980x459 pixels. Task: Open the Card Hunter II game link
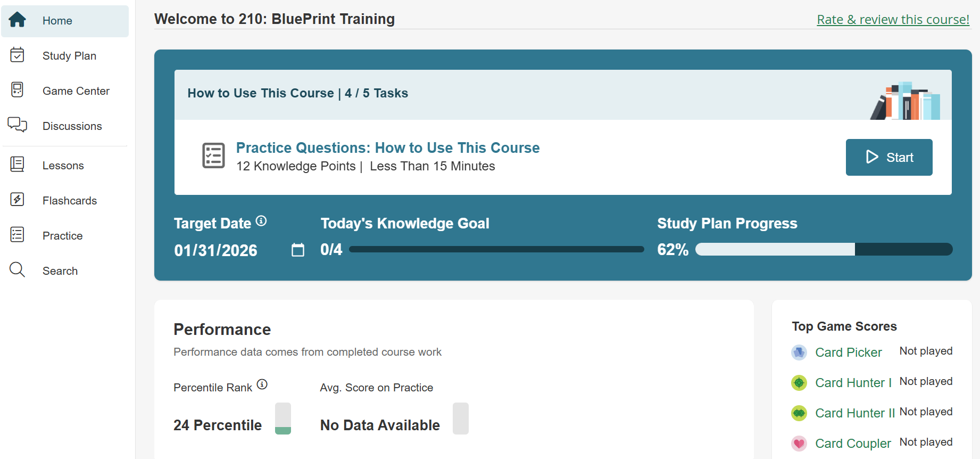pos(855,413)
